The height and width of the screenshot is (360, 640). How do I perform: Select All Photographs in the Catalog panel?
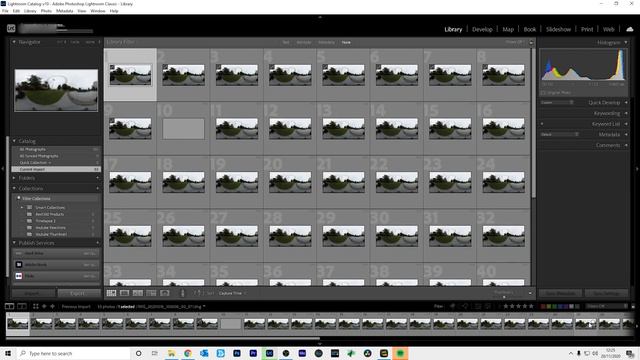pos(56,149)
